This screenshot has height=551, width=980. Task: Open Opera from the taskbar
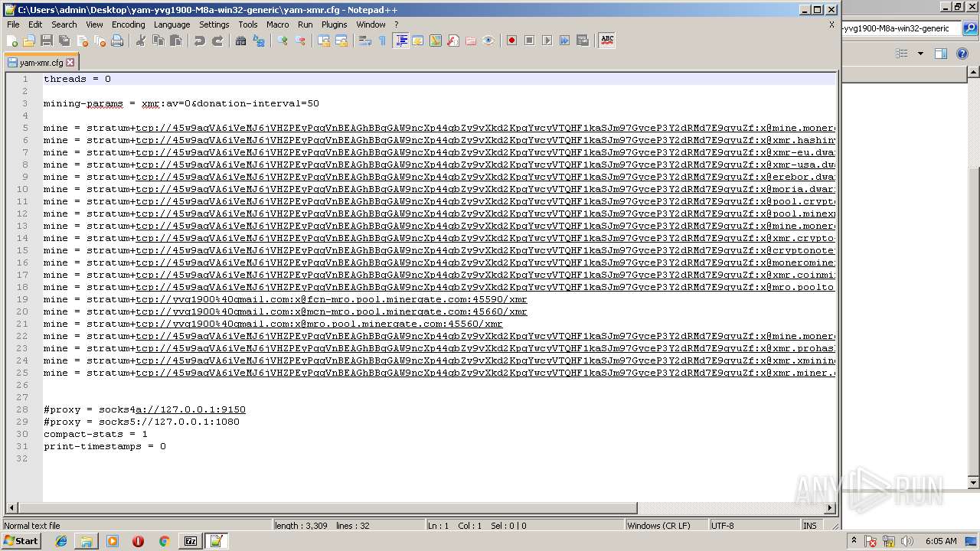[x=138, y=541]
